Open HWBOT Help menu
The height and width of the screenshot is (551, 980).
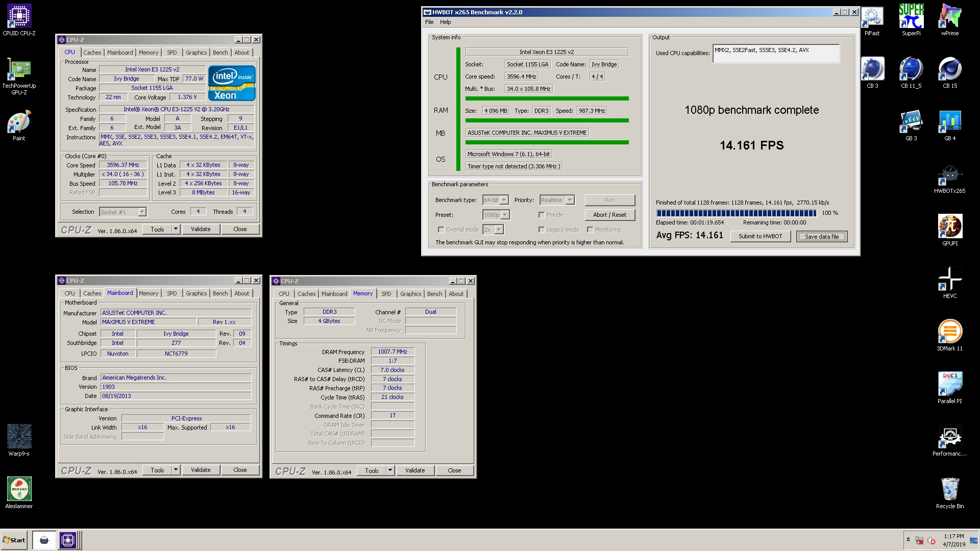click(446, 22)
